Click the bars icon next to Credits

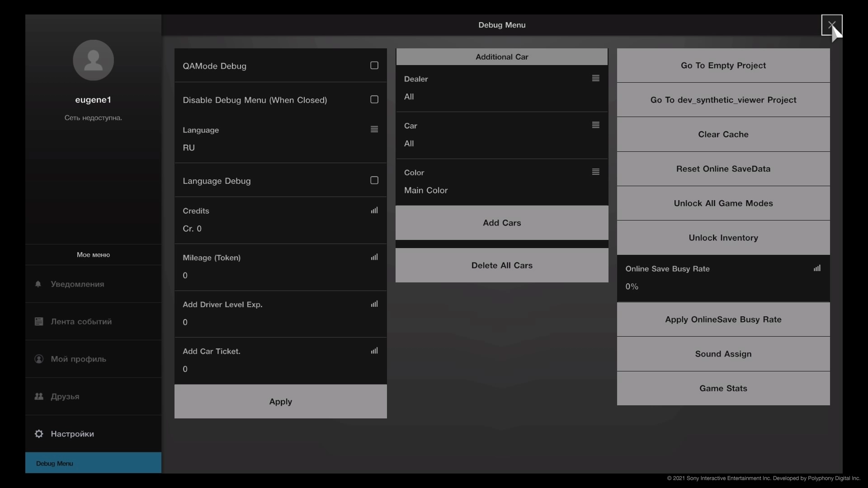374,211
